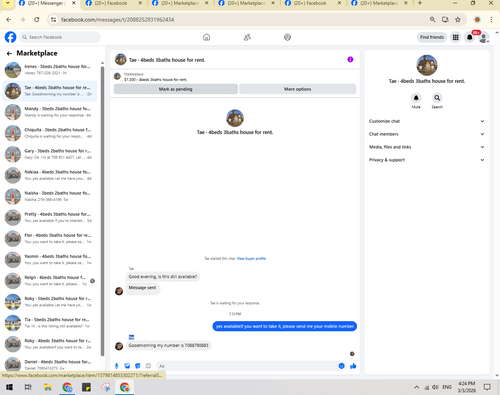Screen dimensions: 500x395
Task: Switch to the Messenger browser tab
Action: 47,3
